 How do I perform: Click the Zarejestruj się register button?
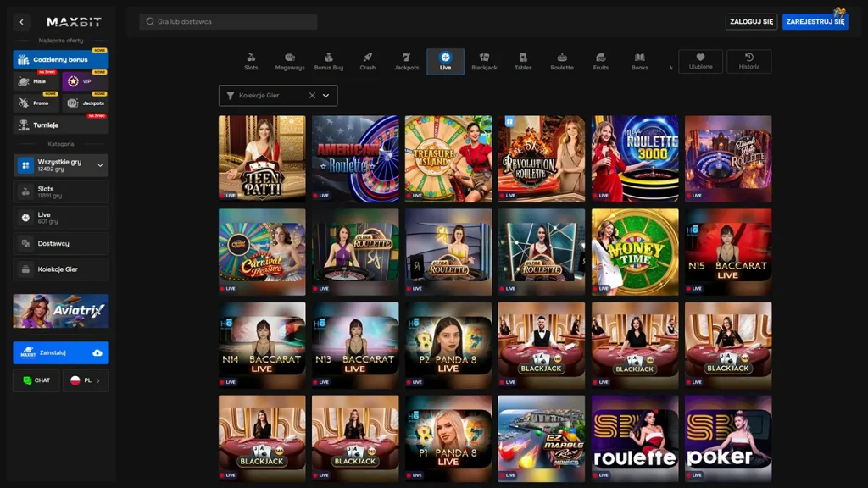(815, 22)
